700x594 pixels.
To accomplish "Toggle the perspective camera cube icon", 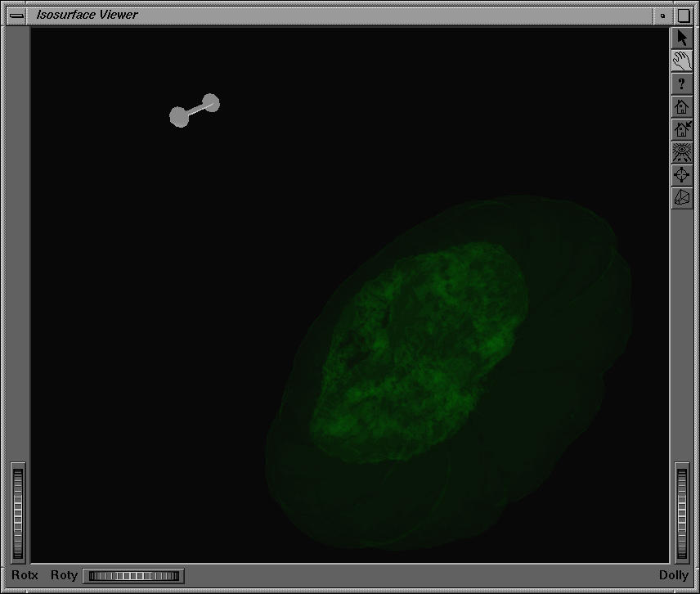I will click(682, 198).
